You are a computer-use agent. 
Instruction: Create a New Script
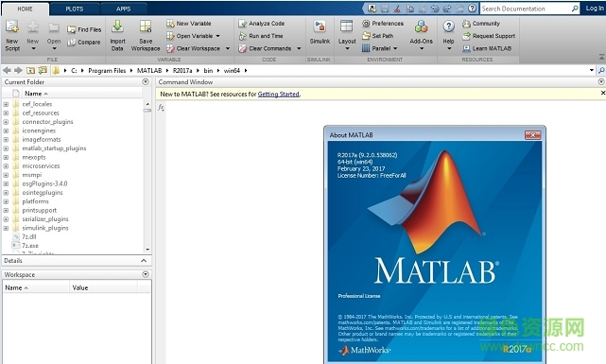12,36
